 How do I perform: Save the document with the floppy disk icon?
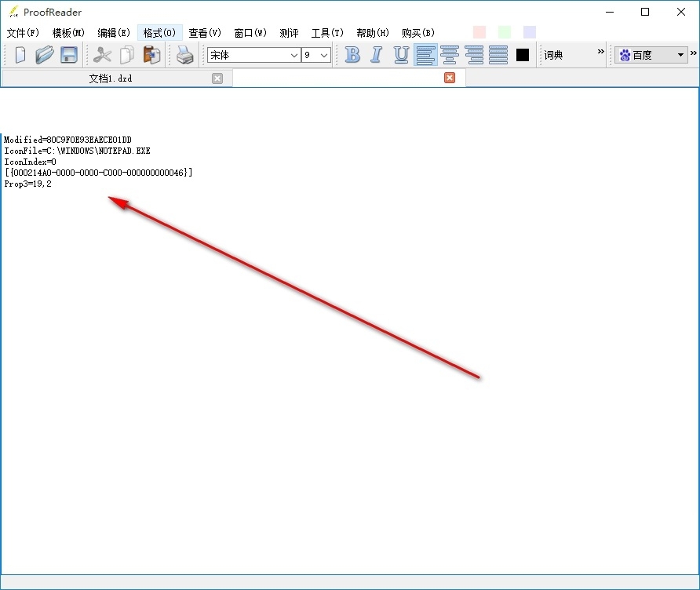coord(69,55)
